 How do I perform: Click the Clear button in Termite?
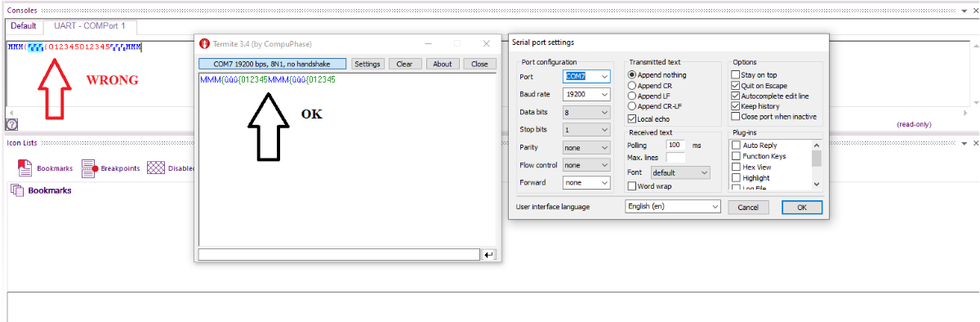pos(404,64)
